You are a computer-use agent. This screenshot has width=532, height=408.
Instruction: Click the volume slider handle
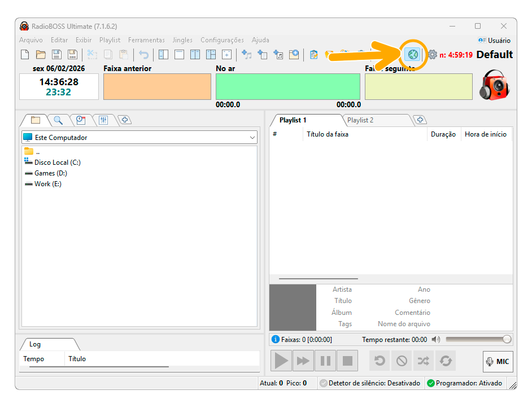point(507,339)
